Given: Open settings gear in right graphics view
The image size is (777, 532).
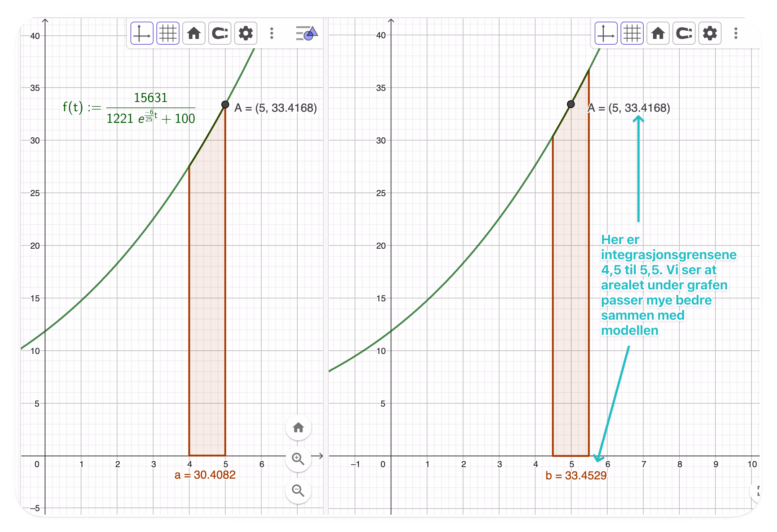Looking at the screenshot, I should click(x=710, y=34).
